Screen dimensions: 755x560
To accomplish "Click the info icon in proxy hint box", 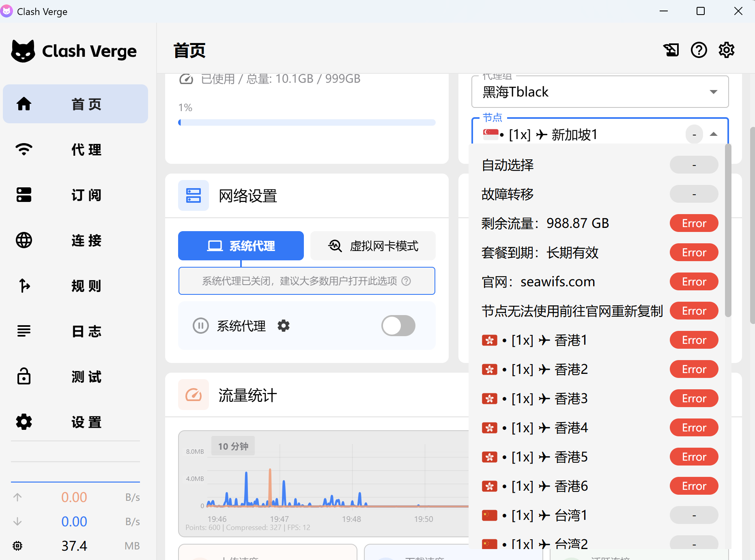I will pos(406,281).
